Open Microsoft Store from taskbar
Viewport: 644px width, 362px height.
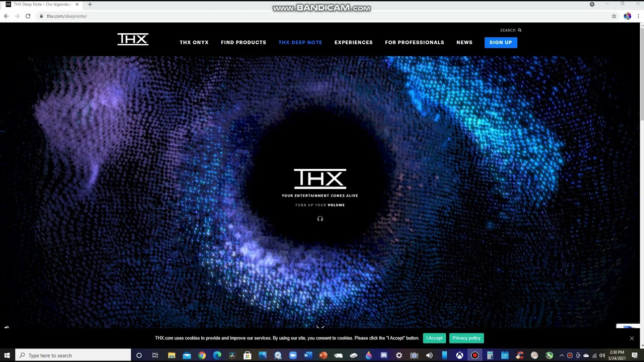coord(248,355)
